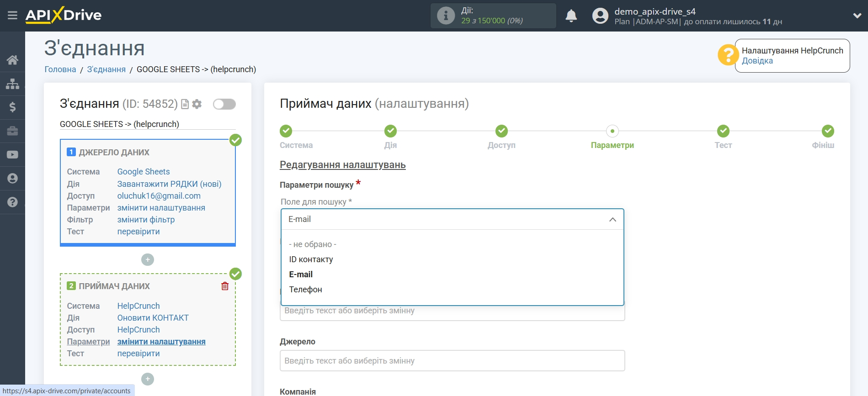Click the 'ПРИЙМАЧ ДАНИХ' block title
Viewport: 868px width, 396px height.
point(114,286)
